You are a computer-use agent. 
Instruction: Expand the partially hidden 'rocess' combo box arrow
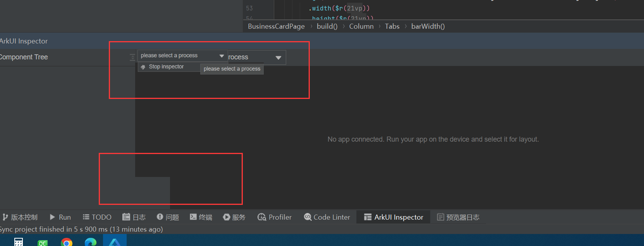point(278,57)
